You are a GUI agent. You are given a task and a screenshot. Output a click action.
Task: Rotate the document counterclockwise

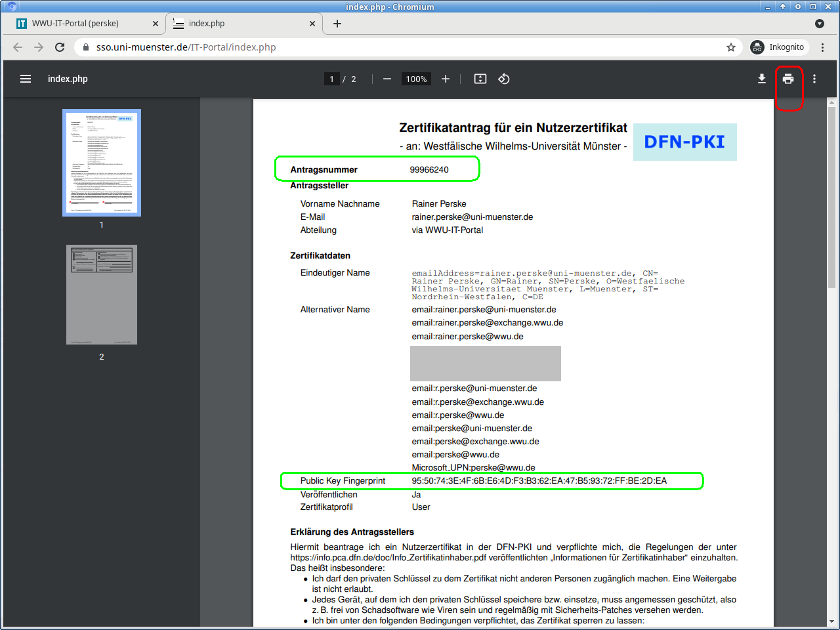(x=504, y=79)
